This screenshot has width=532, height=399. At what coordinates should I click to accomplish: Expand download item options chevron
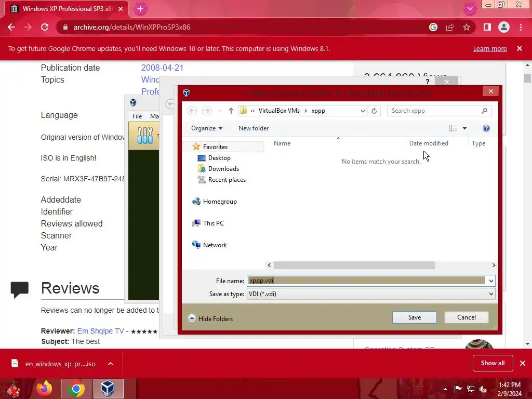pyautogui.click(x=111, y=364)
